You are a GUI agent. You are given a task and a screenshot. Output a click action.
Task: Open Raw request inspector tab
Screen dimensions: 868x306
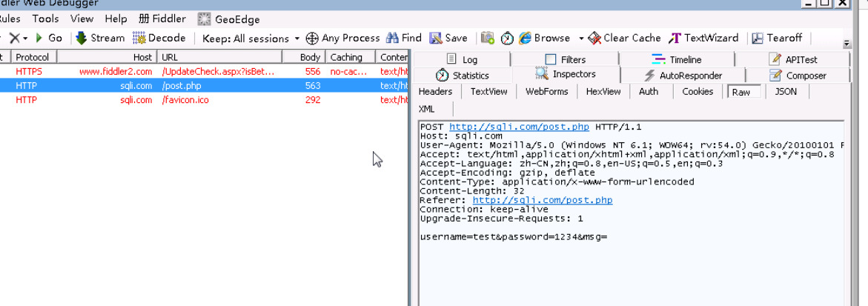click(x=743, y=93)
